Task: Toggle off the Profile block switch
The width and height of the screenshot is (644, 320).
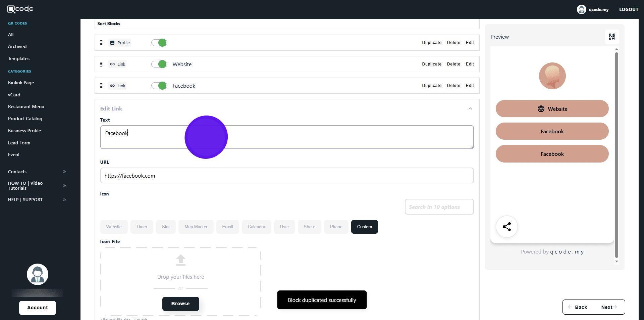Action: click(159, 43)
